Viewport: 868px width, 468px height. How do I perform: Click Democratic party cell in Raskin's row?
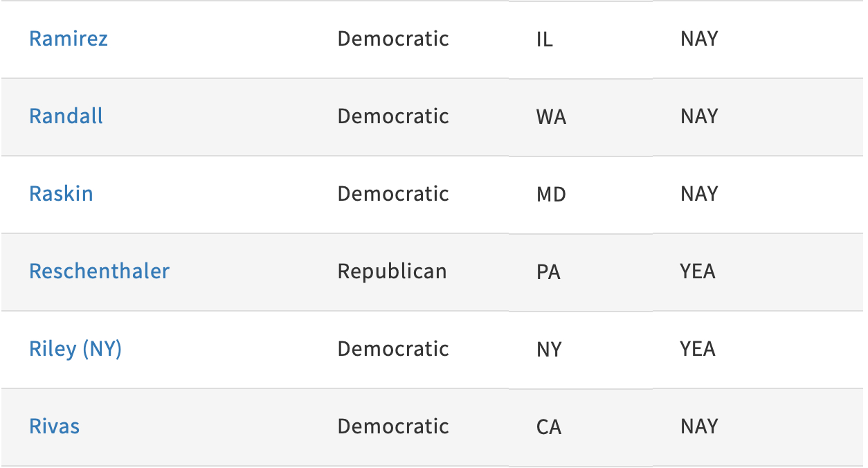[393, 194]
